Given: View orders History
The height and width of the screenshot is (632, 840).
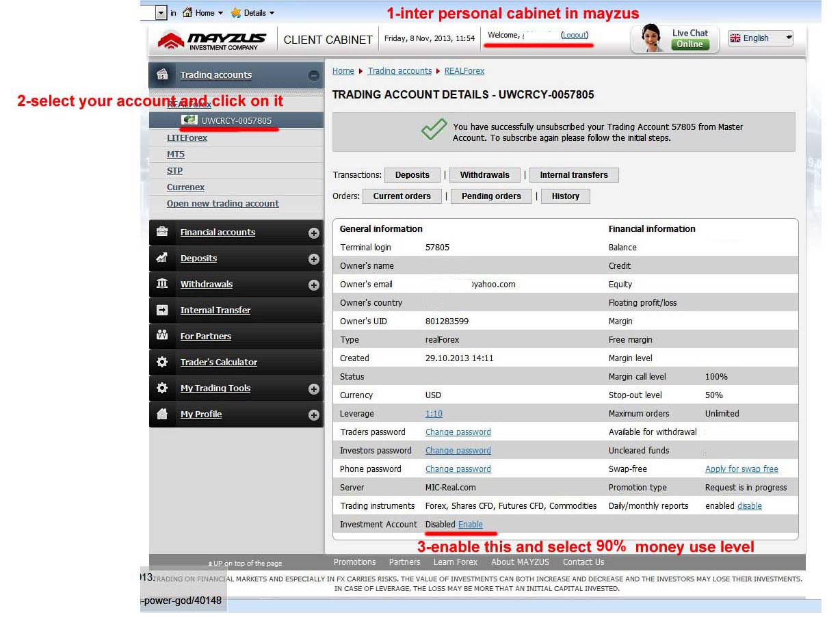Looking at the screenshot, I should 566,196.
